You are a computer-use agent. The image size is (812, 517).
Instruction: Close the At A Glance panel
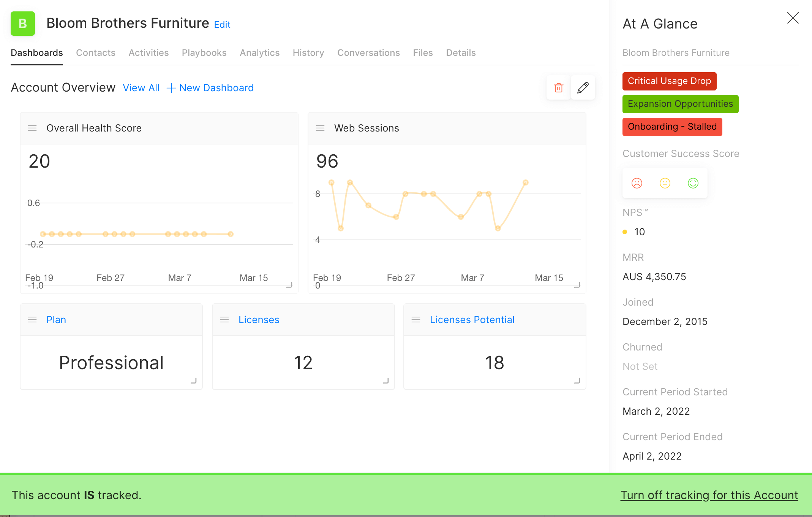pos(793,18)
